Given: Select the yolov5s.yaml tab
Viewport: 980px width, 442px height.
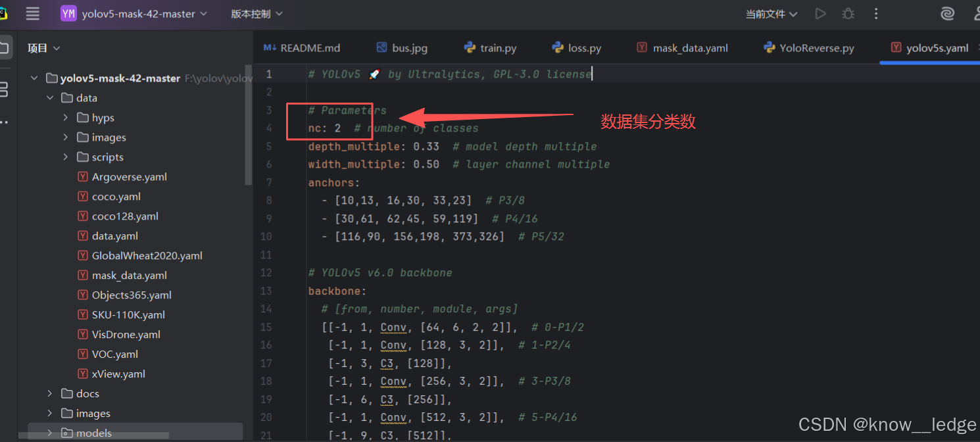Looking at the screenshot, I should point(930,48).
